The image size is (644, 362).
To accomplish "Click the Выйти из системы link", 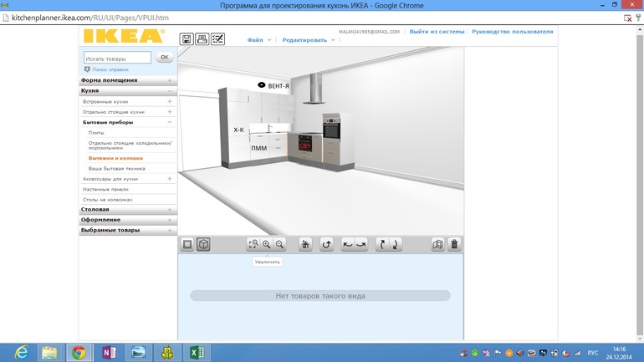I will pyautogui.click(x=437, y=32).
